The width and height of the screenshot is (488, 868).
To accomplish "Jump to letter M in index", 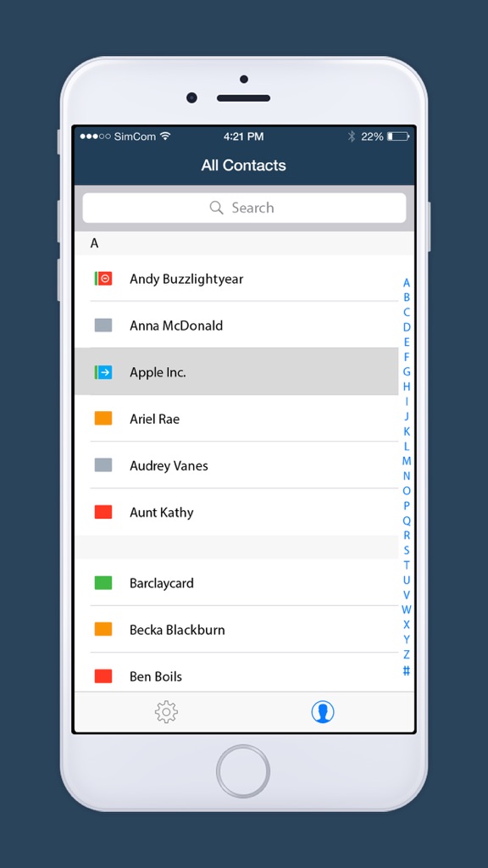I will [x=407, y=461].
